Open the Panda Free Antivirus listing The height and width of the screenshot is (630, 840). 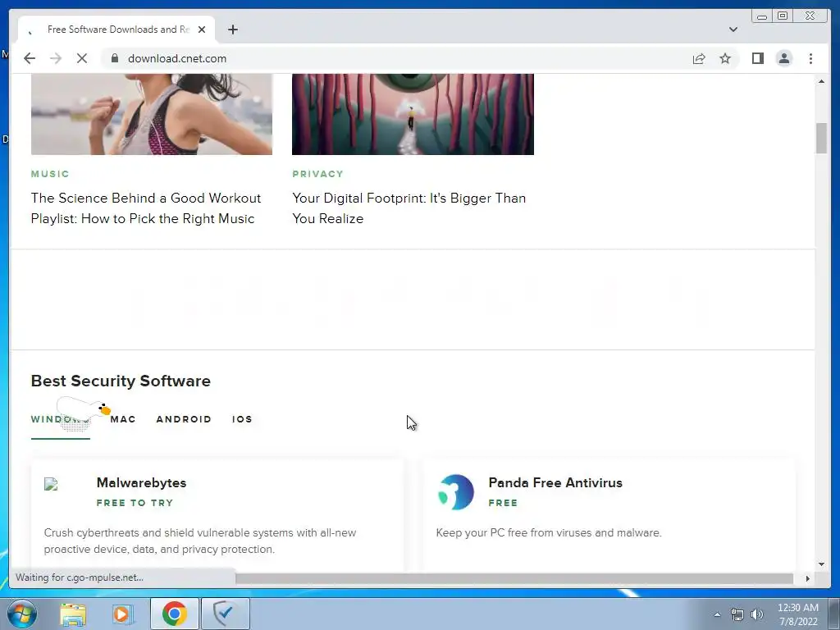click(555, 482)
